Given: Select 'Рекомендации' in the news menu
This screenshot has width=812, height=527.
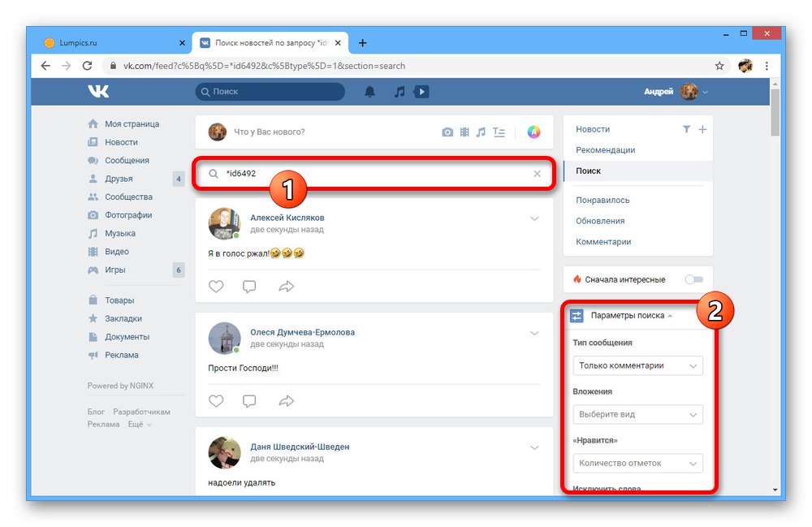Looking at the screenshot, I should coord(605,150).
